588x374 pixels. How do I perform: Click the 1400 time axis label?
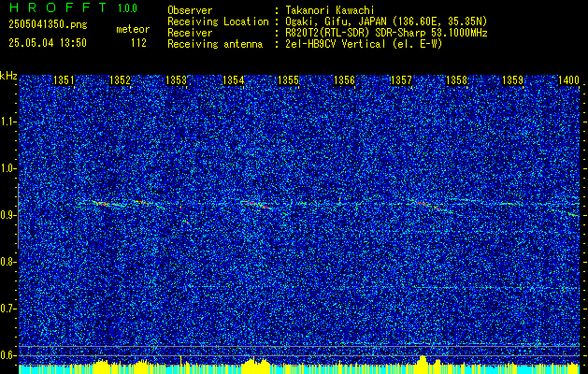click(x=569, y=80)
